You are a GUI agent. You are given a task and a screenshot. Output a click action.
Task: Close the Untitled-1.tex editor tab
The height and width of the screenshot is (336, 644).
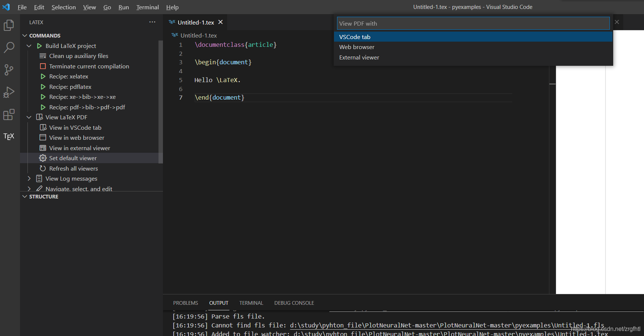220,22
